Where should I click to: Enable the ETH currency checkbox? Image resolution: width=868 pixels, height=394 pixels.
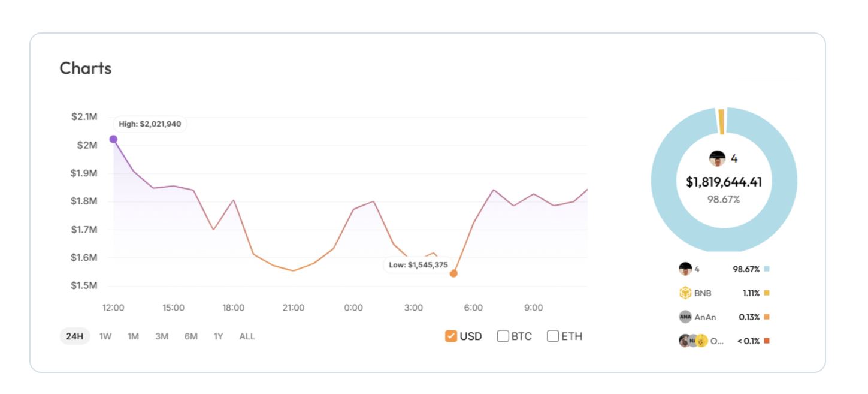coord(553,336)
